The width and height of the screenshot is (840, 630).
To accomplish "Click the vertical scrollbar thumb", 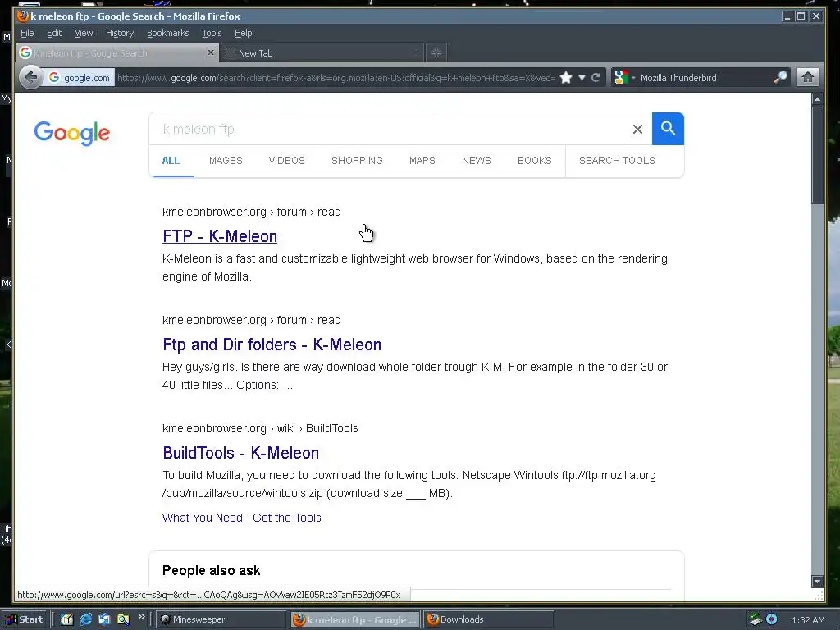I will (x=817, y=154).
